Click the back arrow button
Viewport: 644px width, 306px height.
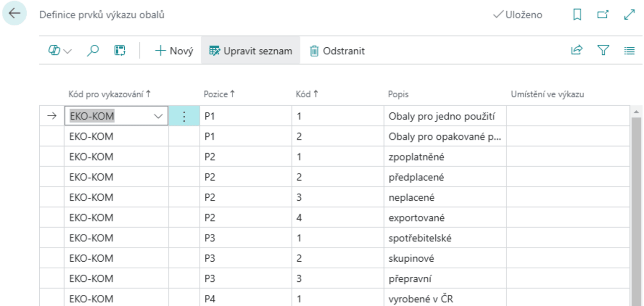click(14, 14)
